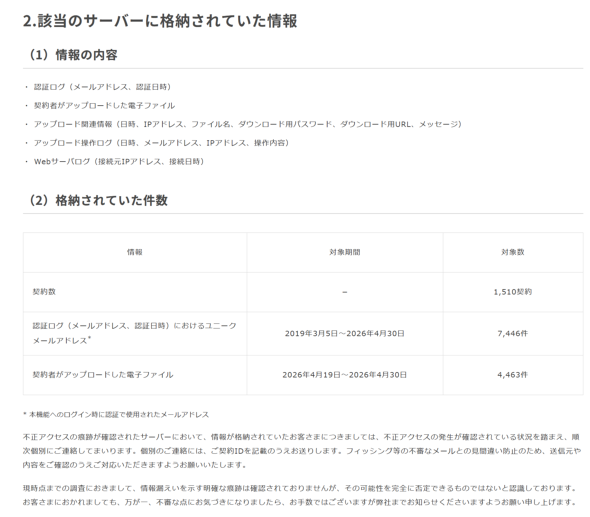
Task: Click the アップロード操作ログ bullet item
Action: pyautogui.click(x=161, y=143)
